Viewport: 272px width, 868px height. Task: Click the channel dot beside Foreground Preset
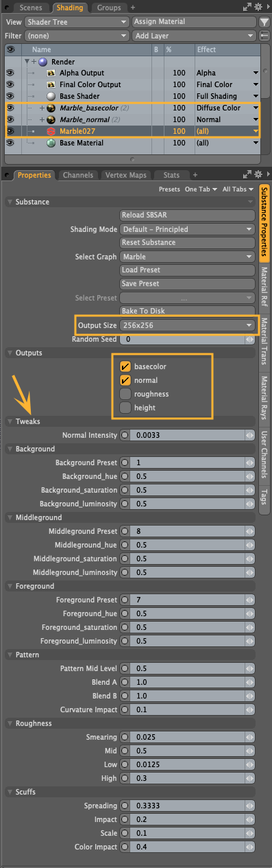click(125, 600)
